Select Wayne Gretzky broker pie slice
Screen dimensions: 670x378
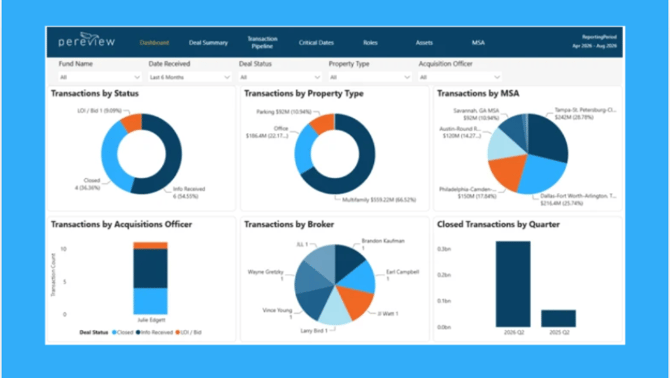(x=310, y=278)
